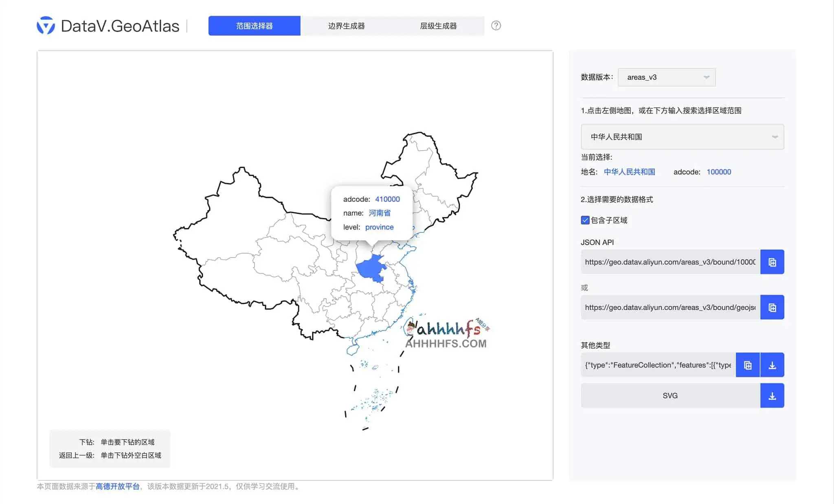The height and width of the screenshot is (504, 834).
Task: Click the adcode 100000 link
Action: pos(719,172)
